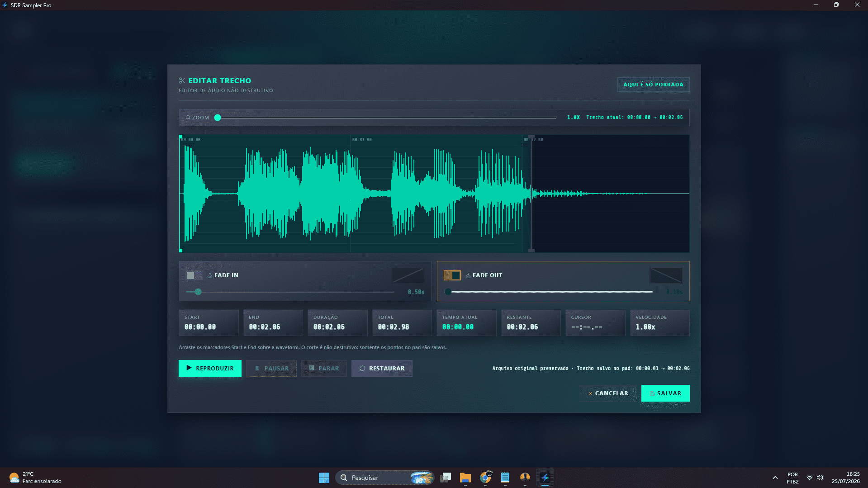Click the Start time value 00:00.00

click(x=200, y=327)
